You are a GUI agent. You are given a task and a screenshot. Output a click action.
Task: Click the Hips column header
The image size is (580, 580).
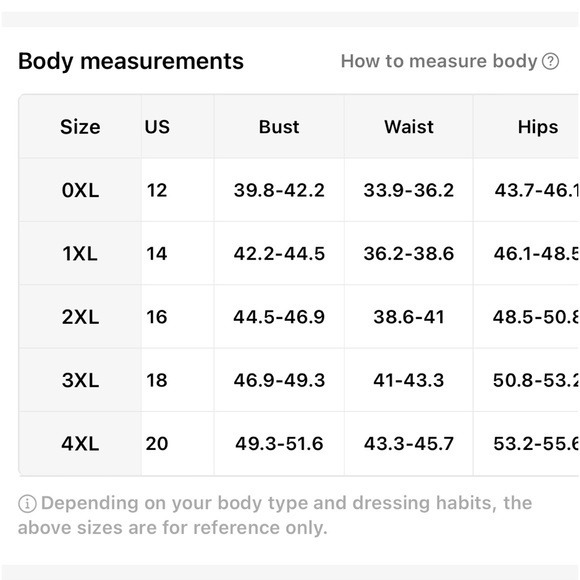click(538, 127)
